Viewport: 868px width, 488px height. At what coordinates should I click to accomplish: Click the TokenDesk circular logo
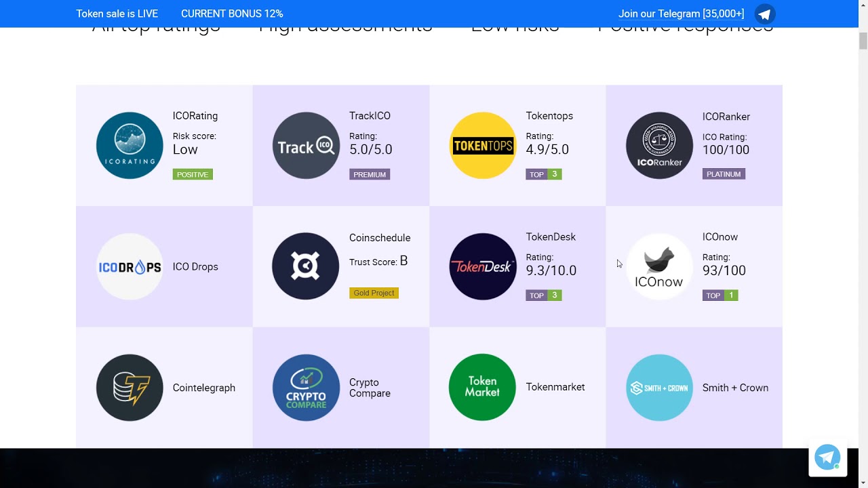point(483,266)
